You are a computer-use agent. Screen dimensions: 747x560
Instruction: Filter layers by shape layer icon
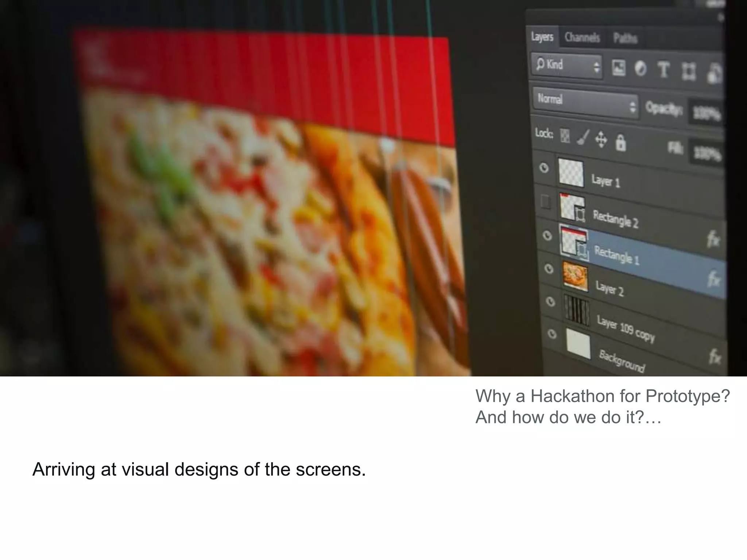tap(688, 72)
